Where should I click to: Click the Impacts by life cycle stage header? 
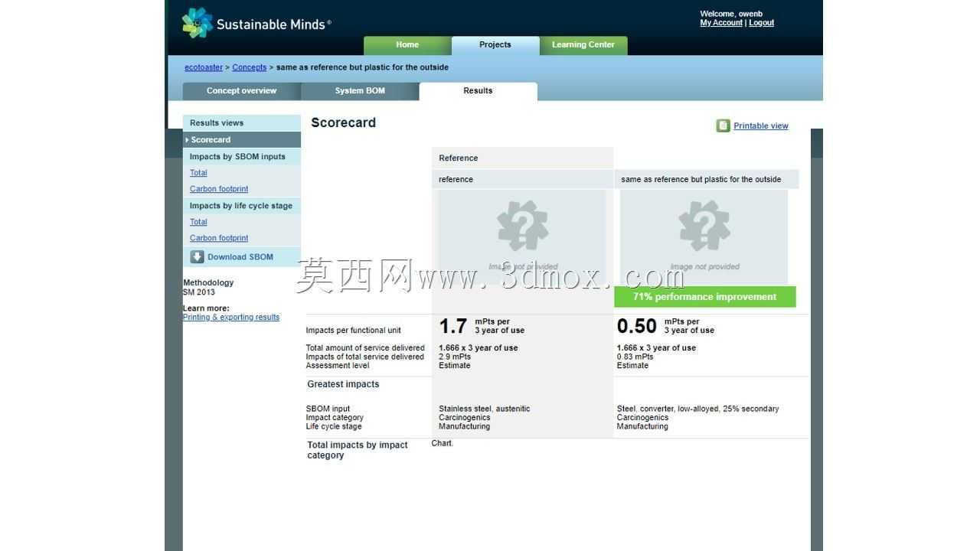(242, 206)
